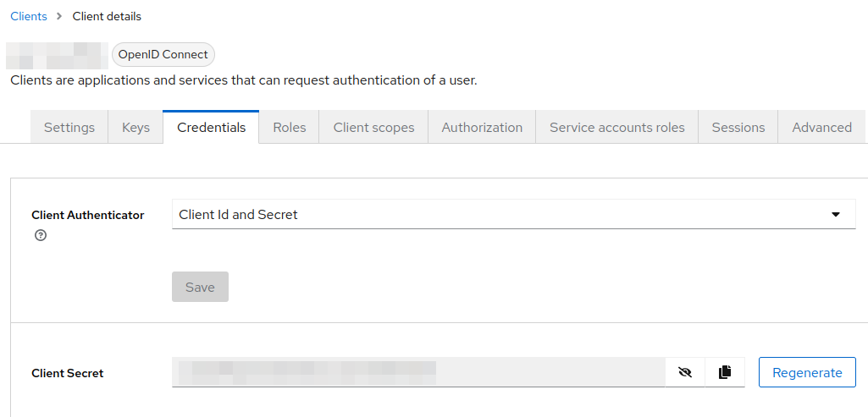868x417 pixels.
Task: Switch to the Settings tab
Action: (x=69, y=127)
